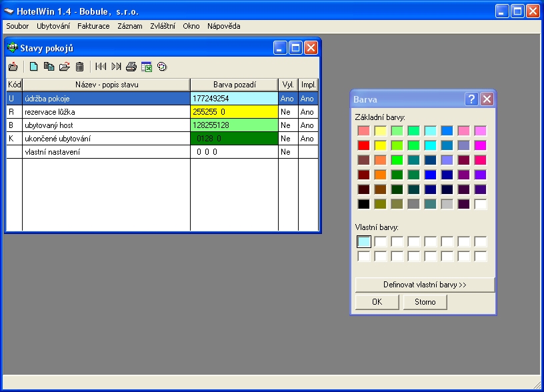Screen dimensions: 544x392
Task: Select the first custom color swatch
Action: (x=363, y=241)
